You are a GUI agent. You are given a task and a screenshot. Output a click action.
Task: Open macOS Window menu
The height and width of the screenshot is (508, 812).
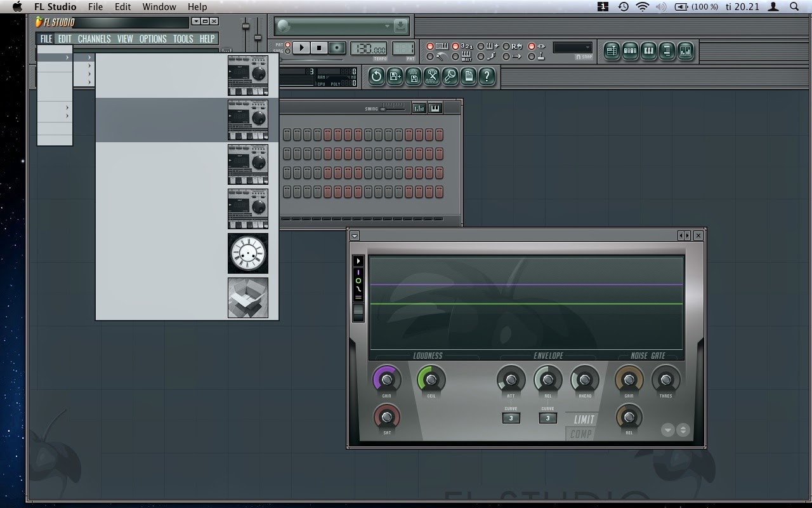click(x=159, y=7)
